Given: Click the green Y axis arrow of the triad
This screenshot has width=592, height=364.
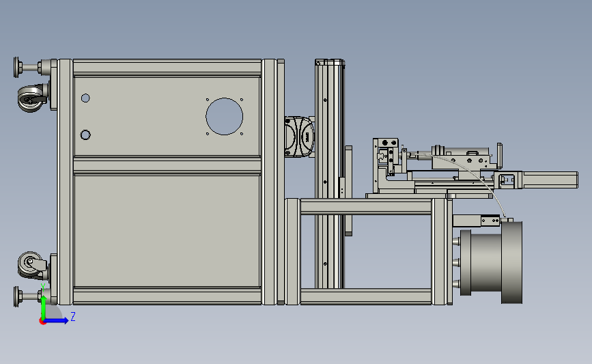Looking at the screenshot, I should click(44, 307).
